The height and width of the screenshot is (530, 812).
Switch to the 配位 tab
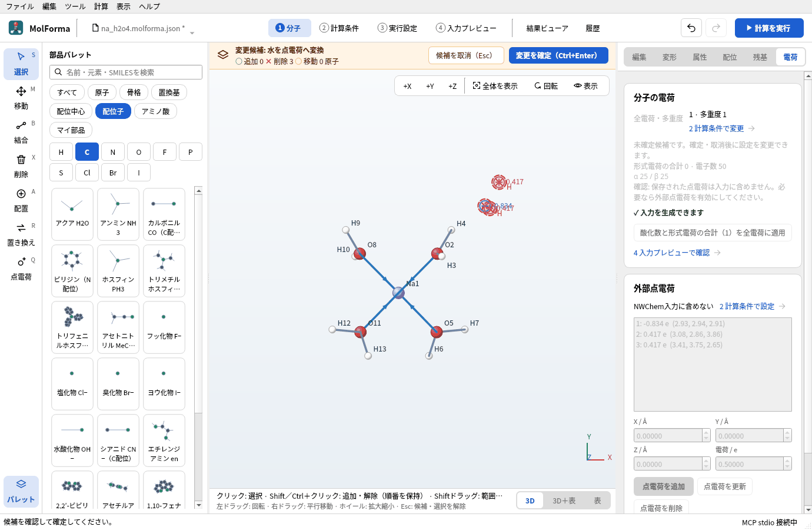point(730,57)
